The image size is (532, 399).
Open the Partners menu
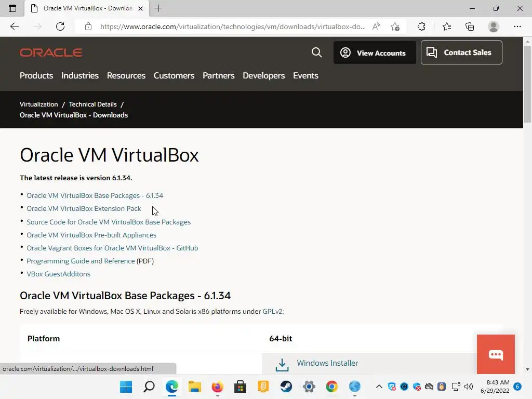tap(219, 76)
